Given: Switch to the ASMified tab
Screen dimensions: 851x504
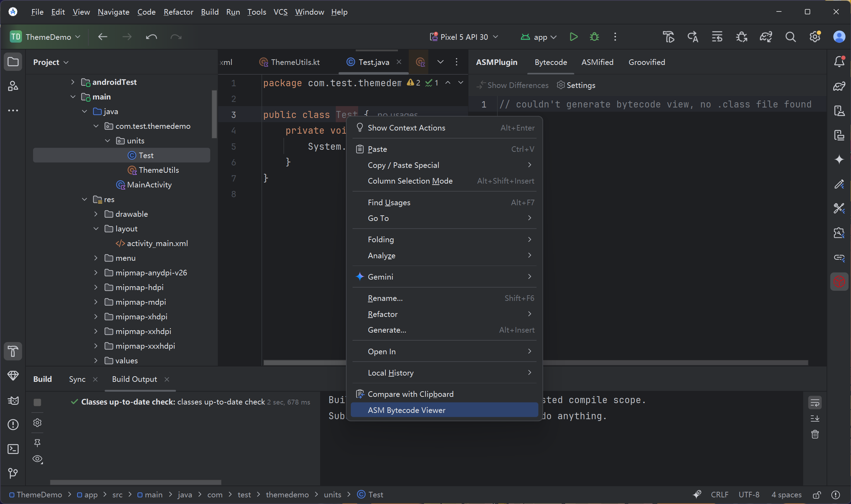Looking at the screenshot, I should point(597,62).
